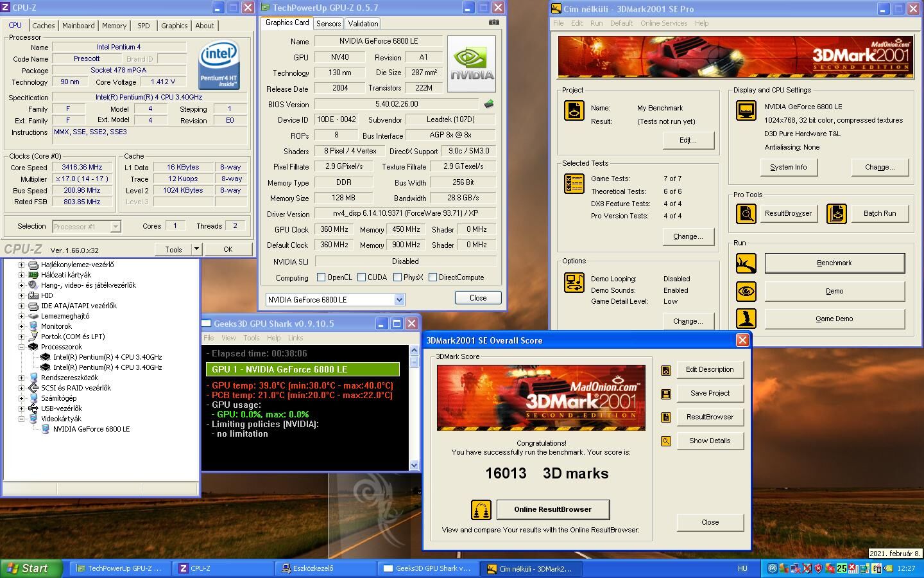Click the BIOS save chip icon in GPU-Z

click(x=489, y=104)
